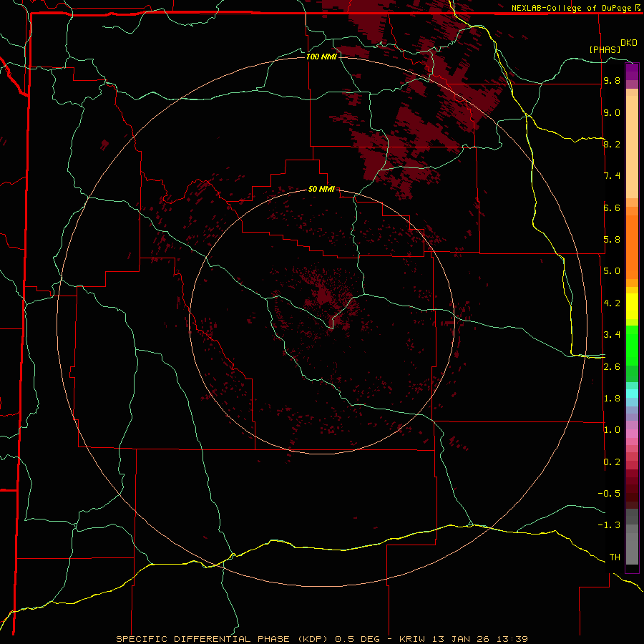Click the 7.4 value on the scale
Image resolution: width=644 pixels, height=644 pixels.
click(612, 176)
